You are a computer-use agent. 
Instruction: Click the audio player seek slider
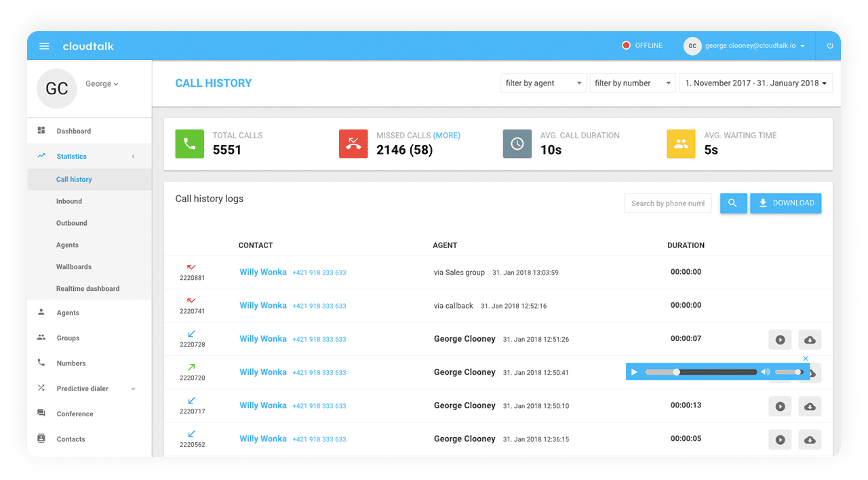700,372
